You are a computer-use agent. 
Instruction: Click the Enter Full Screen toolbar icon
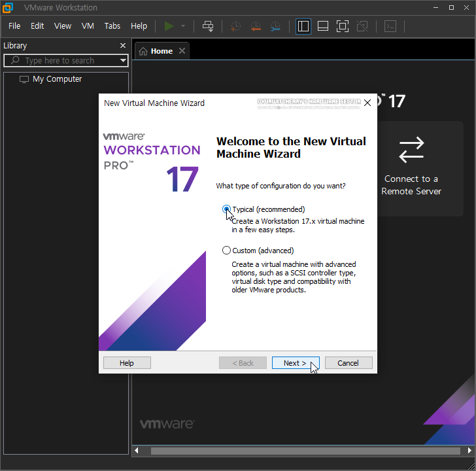343,26
